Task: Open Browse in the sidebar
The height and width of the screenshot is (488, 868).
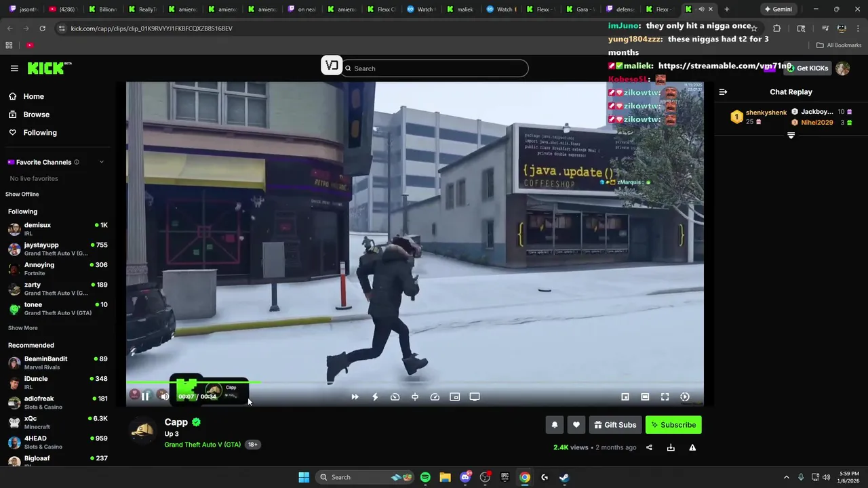Action: [x=36, y=115]
